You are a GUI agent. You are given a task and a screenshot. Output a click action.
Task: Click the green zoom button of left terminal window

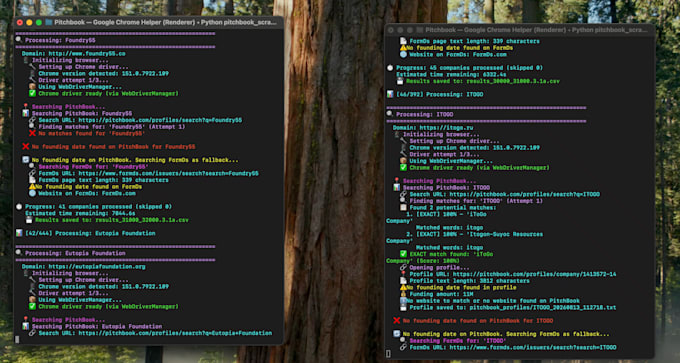click(39, 22)
